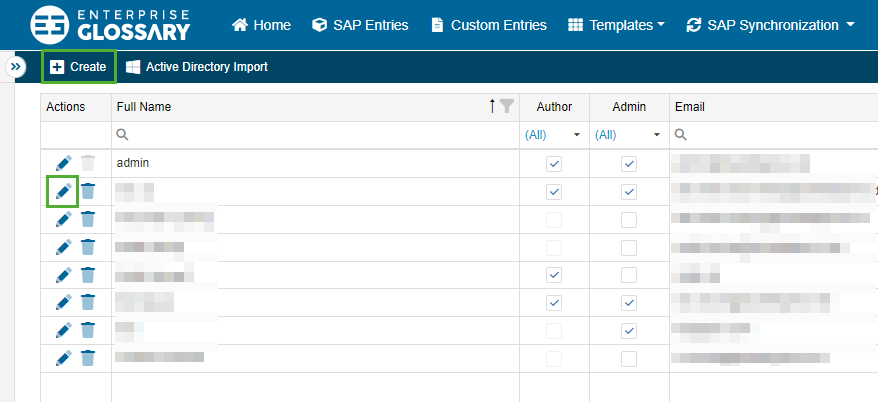The height and width of the screenshot is (402, 878).
Task: Toggle Author checkbox in the last row
Action: point(554,358)
